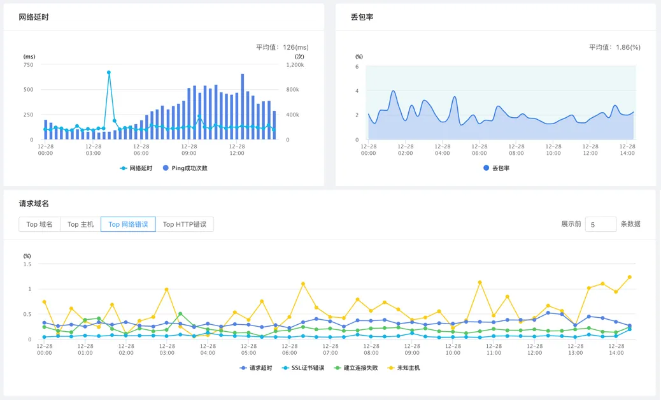Click the last yellow 未知主机 data point
This screenshot has width=661, height=400.
629,277
